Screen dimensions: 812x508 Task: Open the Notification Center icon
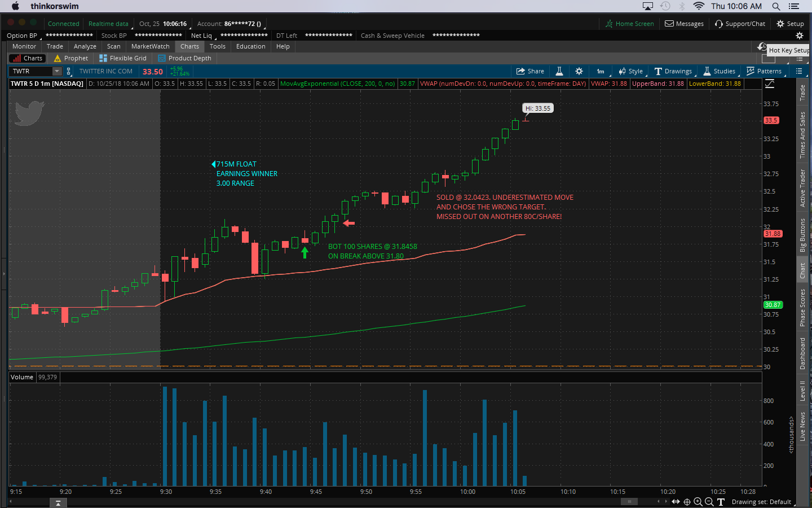click(x=794, y=6)
